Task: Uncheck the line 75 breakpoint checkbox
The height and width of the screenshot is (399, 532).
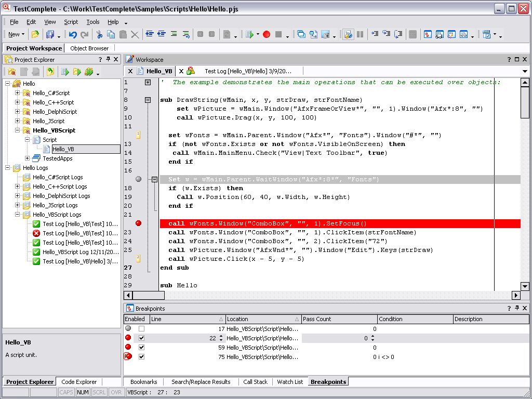Action: tap(141, 356)
